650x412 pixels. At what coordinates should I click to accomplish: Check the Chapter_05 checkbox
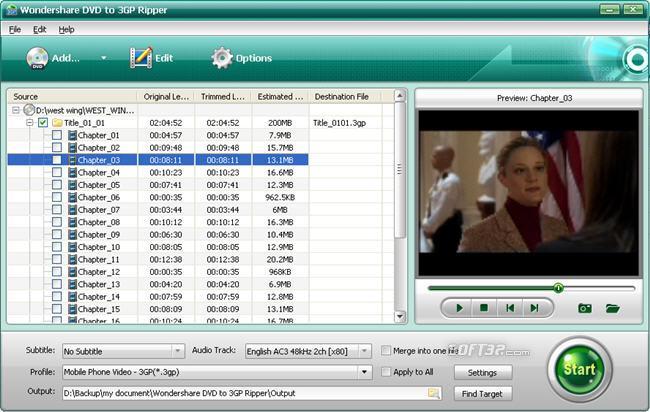[57, 185]
